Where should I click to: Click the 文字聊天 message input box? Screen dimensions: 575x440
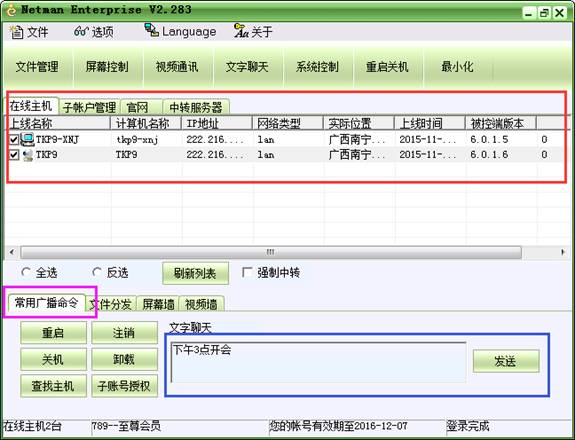(x=318, y=362)
